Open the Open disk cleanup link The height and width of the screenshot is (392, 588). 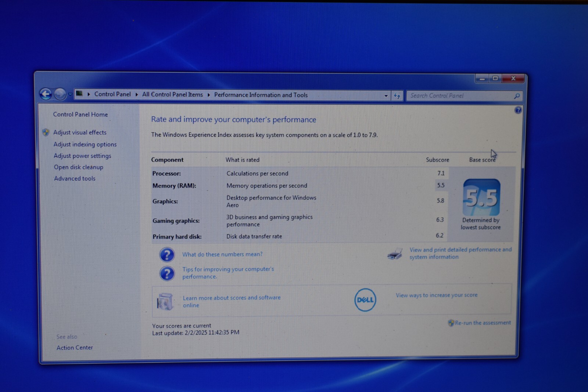(78, 167)
